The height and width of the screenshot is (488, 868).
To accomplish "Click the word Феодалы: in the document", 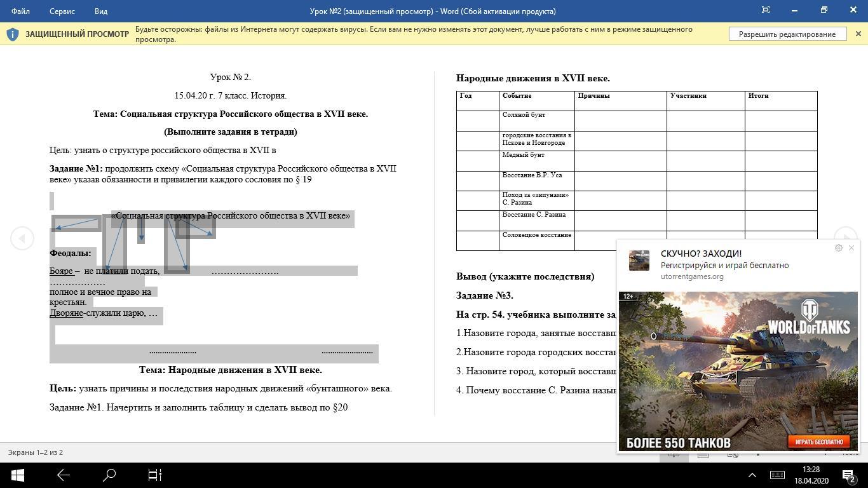I will click(71, 253).
